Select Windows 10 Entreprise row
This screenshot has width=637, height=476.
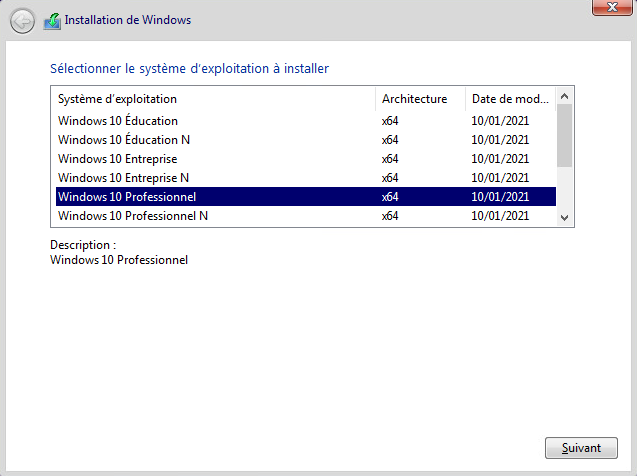coord(306,159)
